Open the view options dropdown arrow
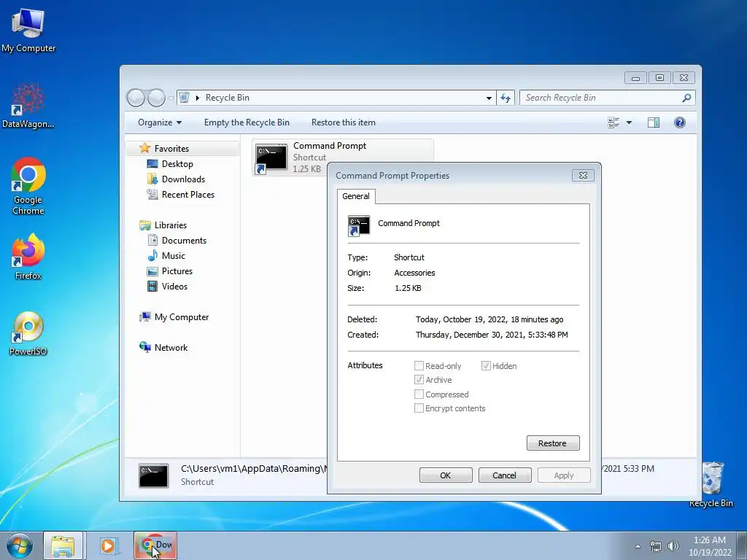The width and height of the screenshot is (747, 560). 629,122
